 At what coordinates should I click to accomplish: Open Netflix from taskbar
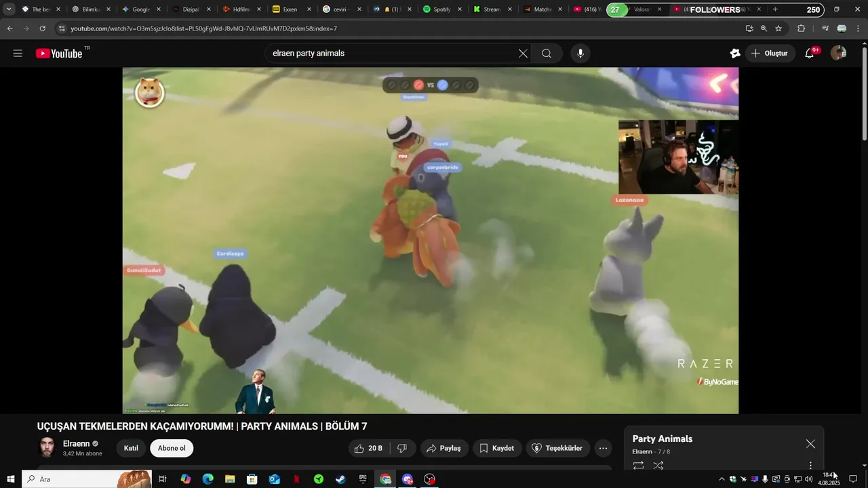(296, 479)
